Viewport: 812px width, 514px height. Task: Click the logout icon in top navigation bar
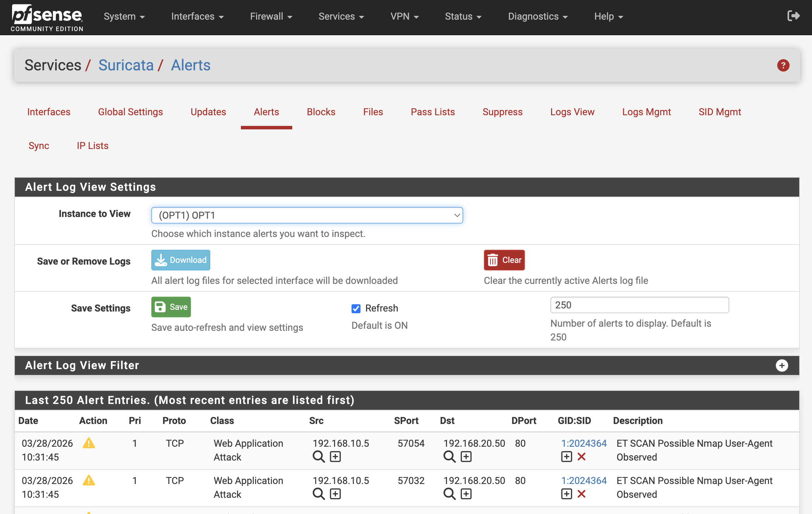click(793, 16)
